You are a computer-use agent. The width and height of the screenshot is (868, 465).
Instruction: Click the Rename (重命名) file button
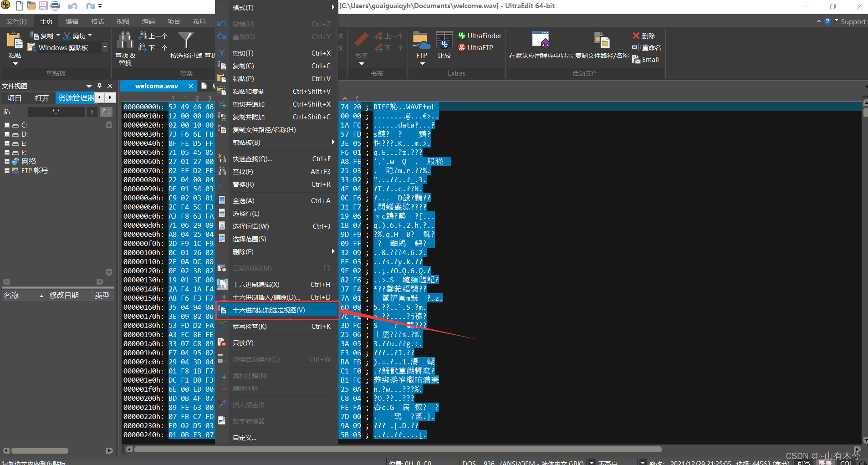[647, 48]
